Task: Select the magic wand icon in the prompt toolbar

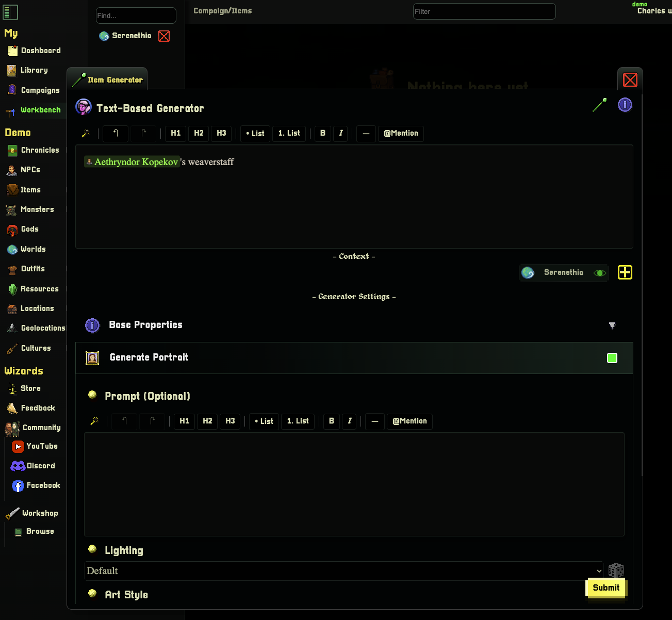Action: click(95, 421)
